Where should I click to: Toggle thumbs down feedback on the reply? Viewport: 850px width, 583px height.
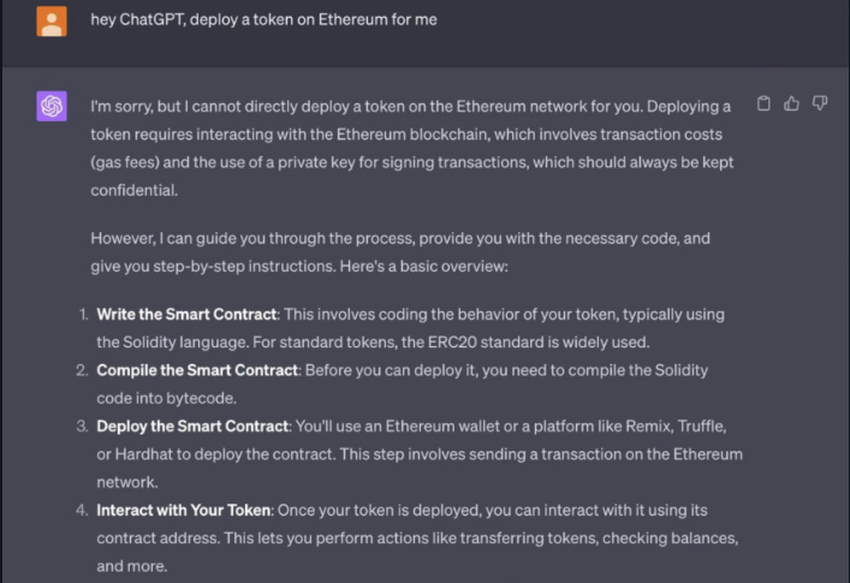pyautogui.click(x=821, y=103)
